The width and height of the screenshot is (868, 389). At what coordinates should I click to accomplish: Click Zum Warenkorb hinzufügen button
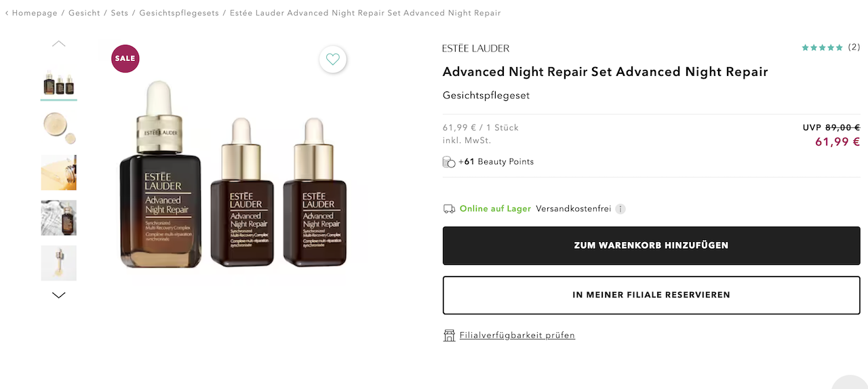pos(651,245)
